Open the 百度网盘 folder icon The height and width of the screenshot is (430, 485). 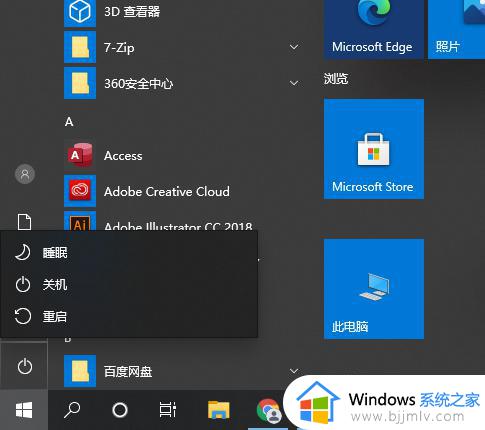pos(80,371)
